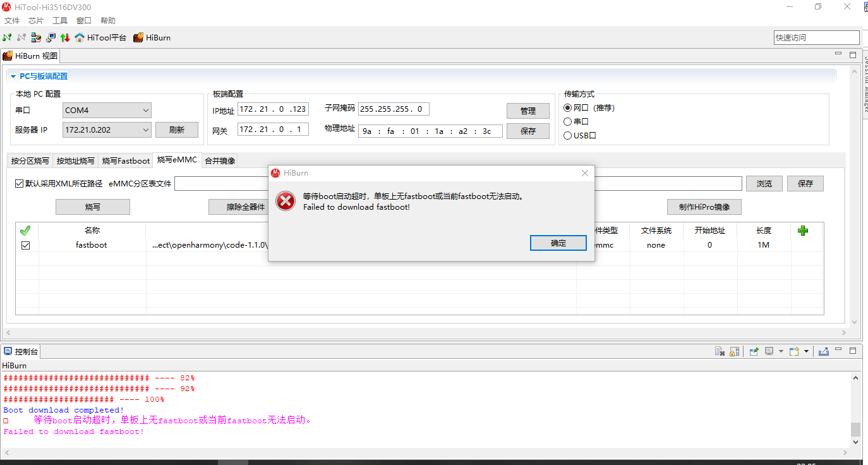Open the 工具 menu
The height and width of the screenshot is (465, 868).
(60, 21)
